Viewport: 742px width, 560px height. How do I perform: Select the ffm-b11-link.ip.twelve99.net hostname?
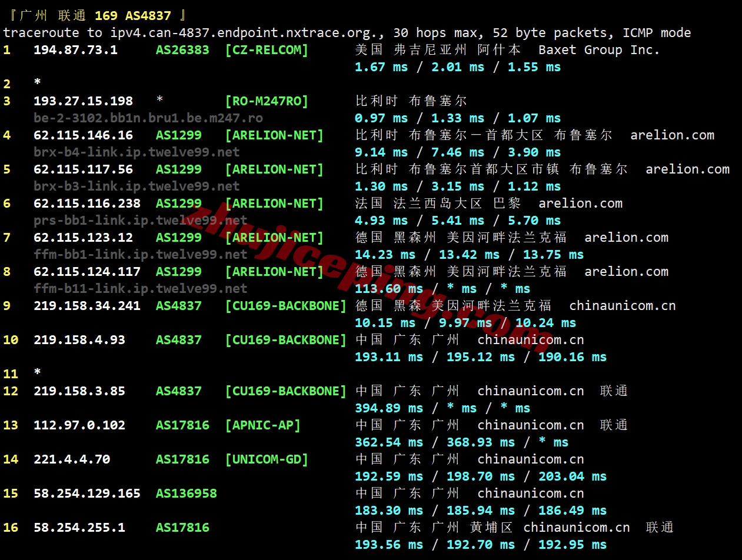click(x=140, y=289)
